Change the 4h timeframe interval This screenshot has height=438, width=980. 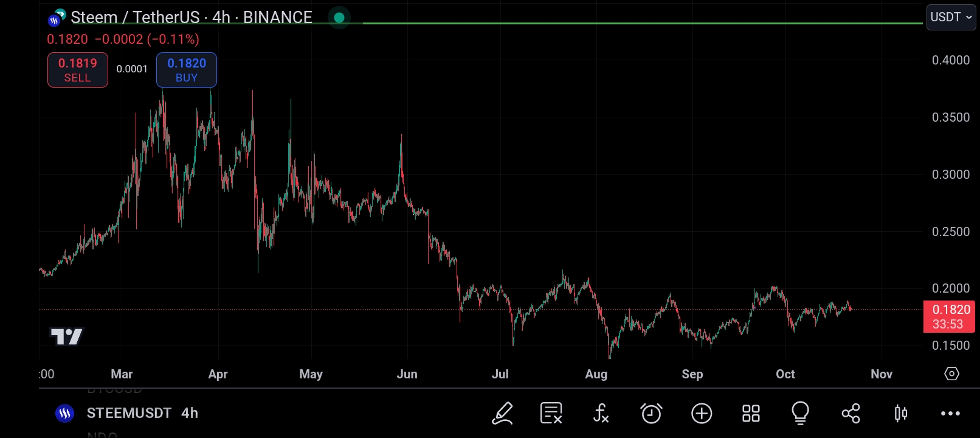190,413
